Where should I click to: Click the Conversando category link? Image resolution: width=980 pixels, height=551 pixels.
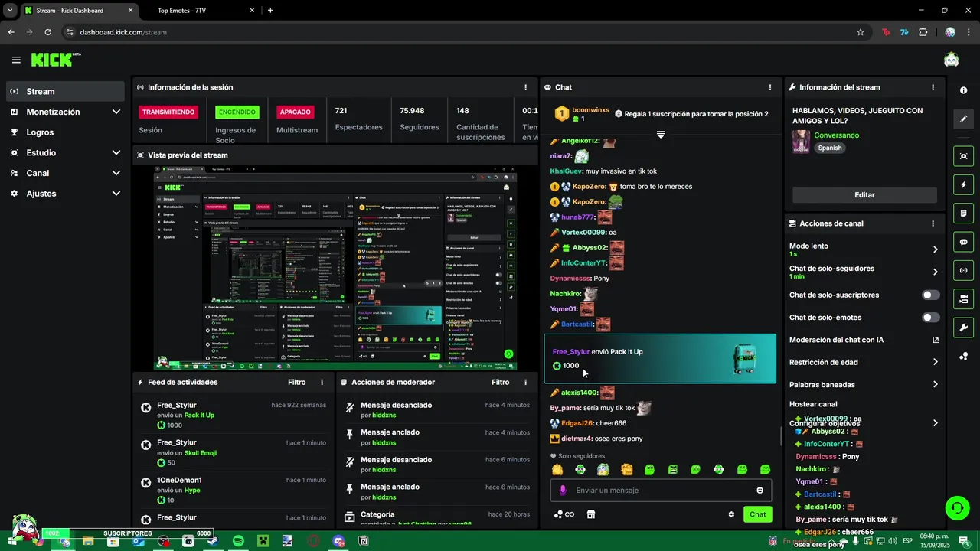pyautogui.click(x=836, y=135)
